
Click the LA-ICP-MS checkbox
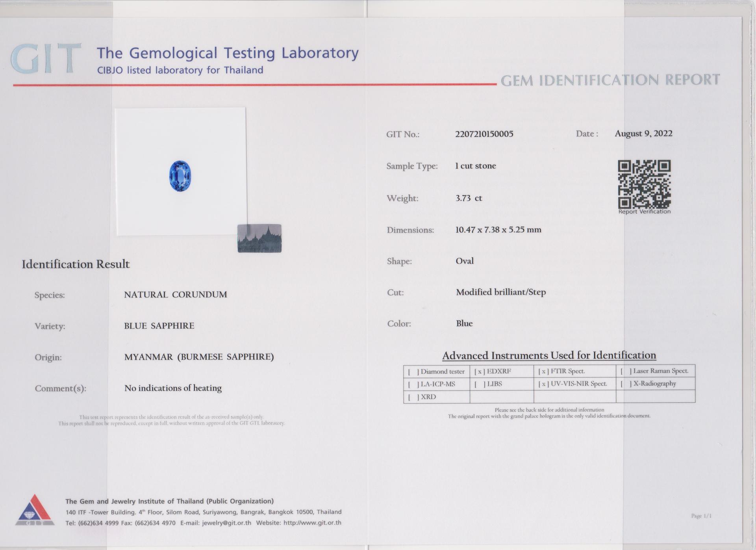413,384
